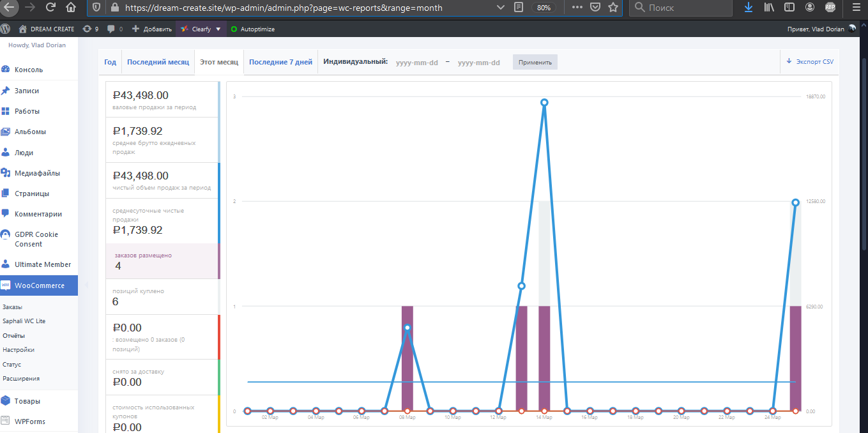Open page actions three-dot menu

tap(577, 8)
